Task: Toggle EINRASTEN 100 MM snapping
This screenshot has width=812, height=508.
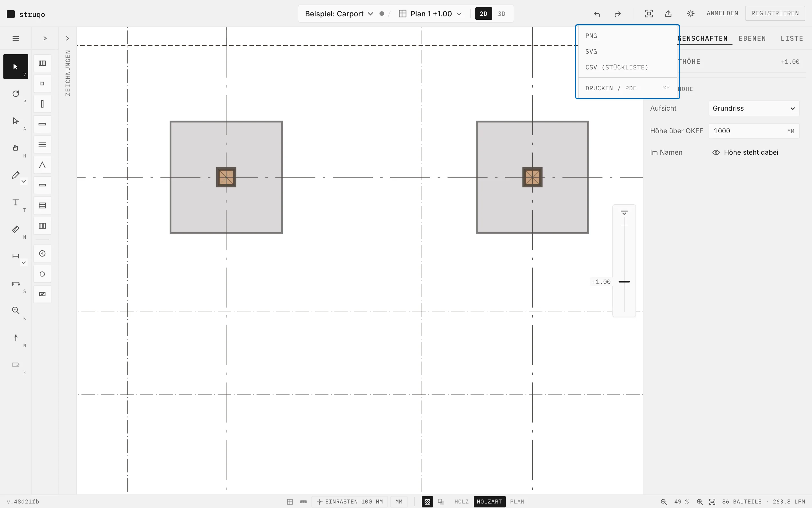Action: click(x=350, y=502)
